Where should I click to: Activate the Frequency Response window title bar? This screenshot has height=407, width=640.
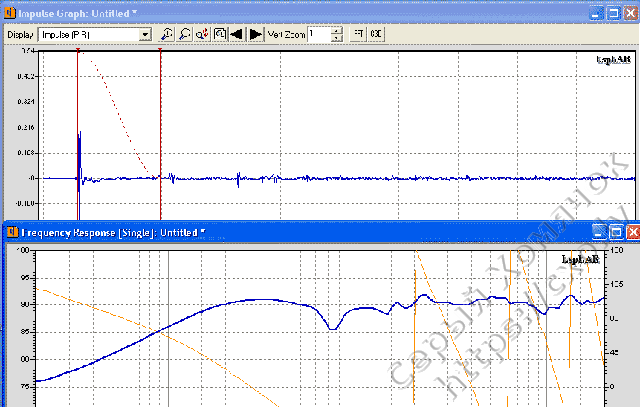point(350,231)
